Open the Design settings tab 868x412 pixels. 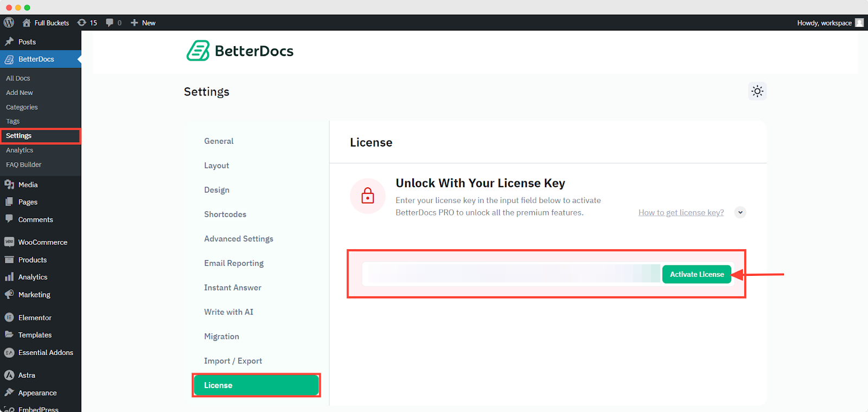tap(216, 190)
